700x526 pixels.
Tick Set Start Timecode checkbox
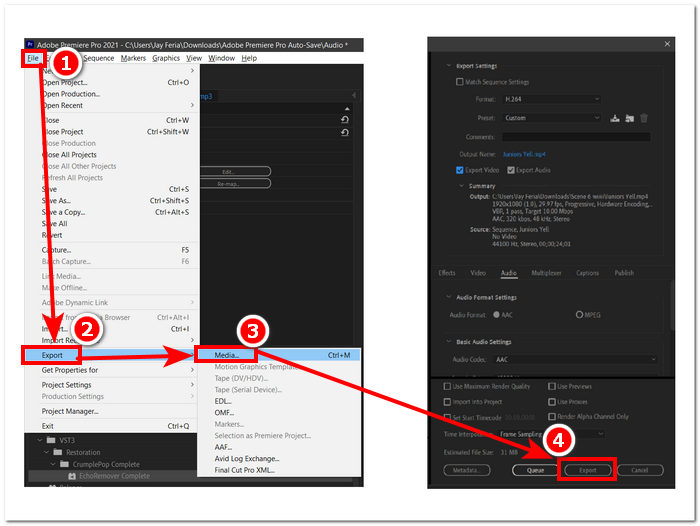447,417
